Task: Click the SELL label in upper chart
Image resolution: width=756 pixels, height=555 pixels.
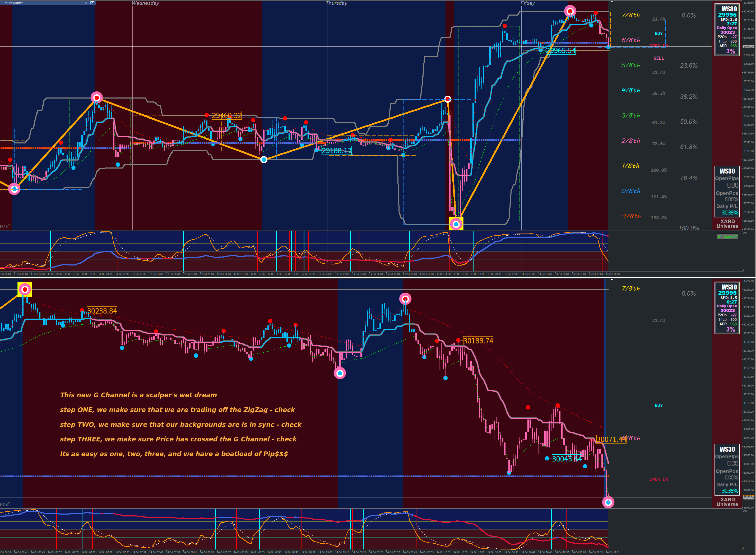Action: (658, 58)
